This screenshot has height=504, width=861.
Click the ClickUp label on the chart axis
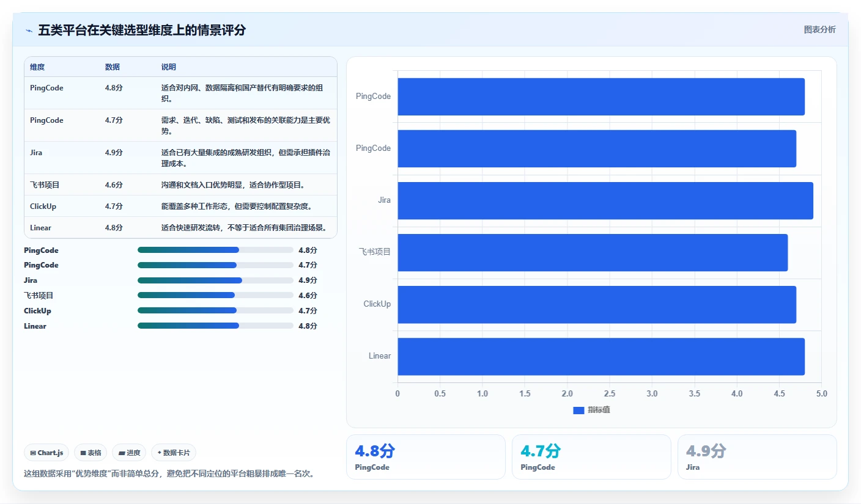point(377,304)
